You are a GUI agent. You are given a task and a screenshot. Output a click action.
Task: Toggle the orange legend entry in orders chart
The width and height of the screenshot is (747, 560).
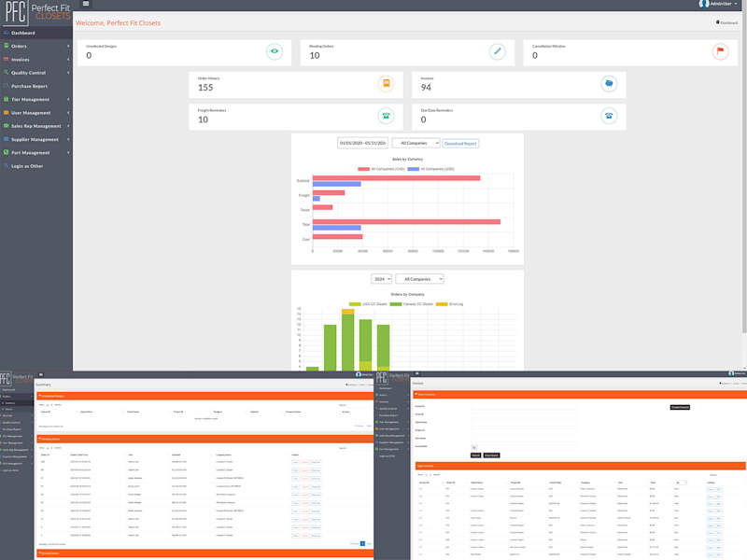point(449,304)
